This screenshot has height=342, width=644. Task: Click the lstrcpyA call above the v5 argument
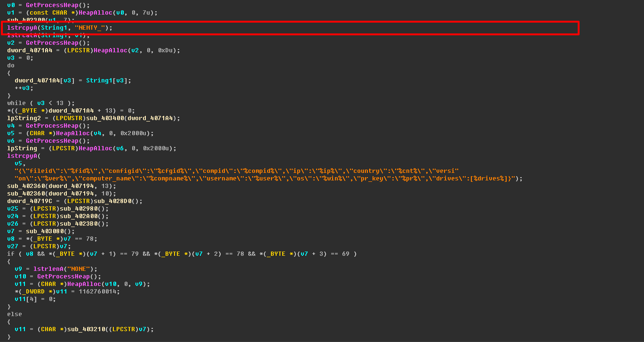(x=22, y=156)
